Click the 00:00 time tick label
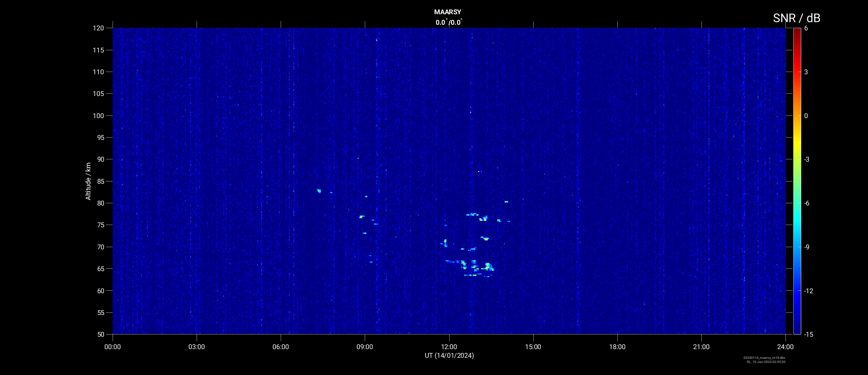The width and height of the screenshot is (868, 375). pos(113,347)
